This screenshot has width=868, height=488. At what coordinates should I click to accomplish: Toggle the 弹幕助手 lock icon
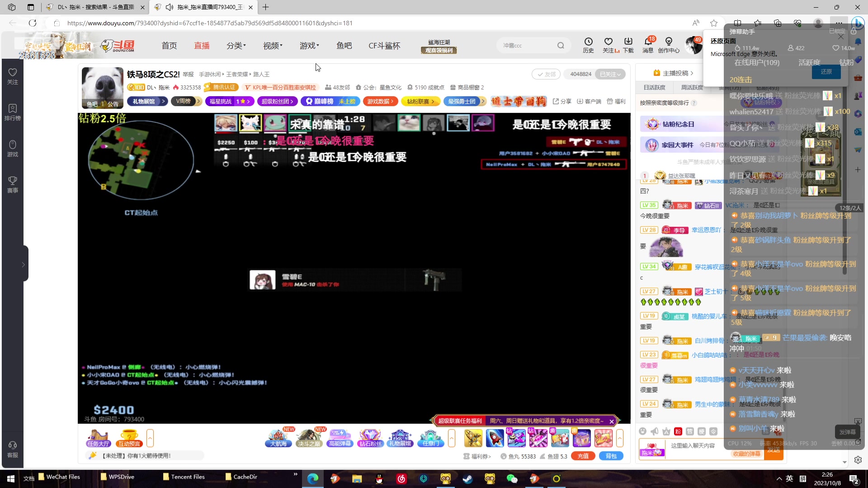click(x=854, y=31)
